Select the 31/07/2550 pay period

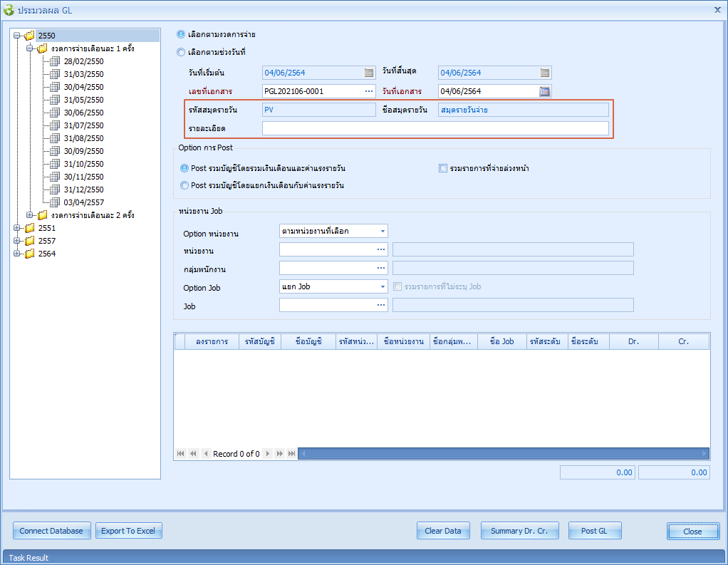[83, 125]
